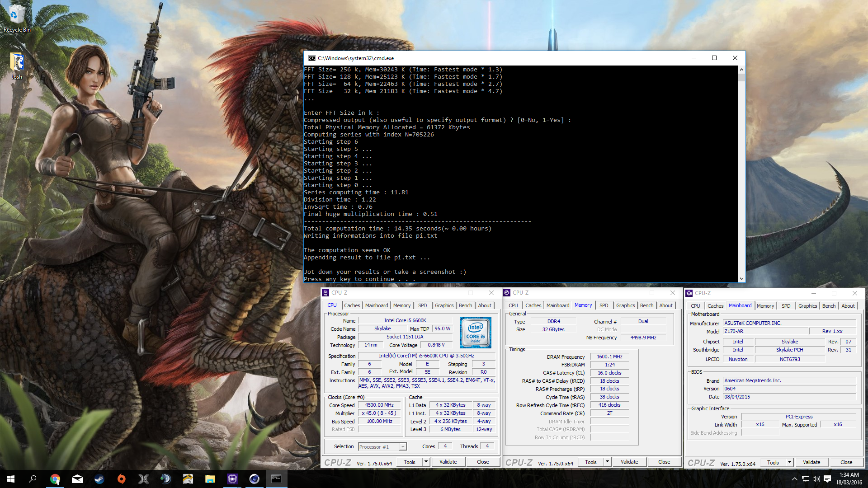
Task: Click the DRAM Frequency value 1600.1 MHz
Action: (x=609, y=357)
